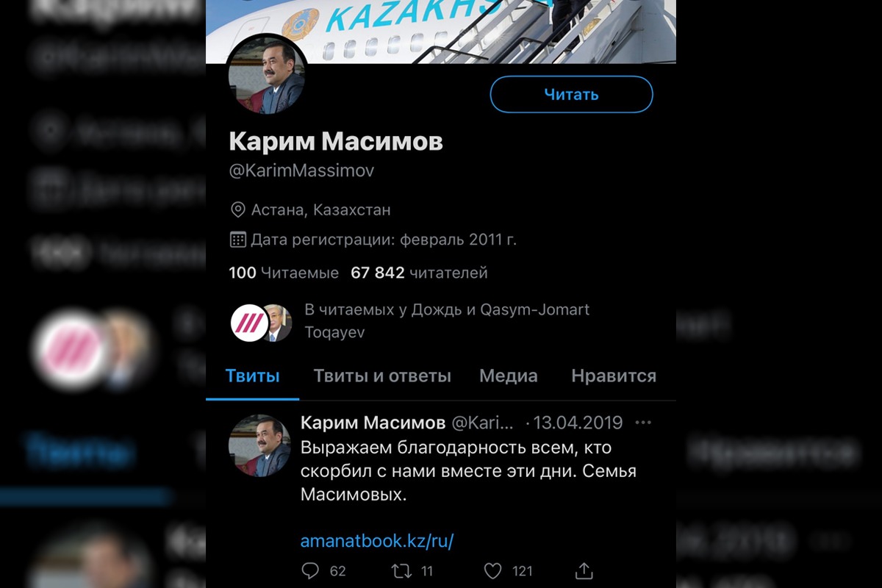Click the reply speech bubble icon
The image size is (882, 588).
tap(311, 570)
